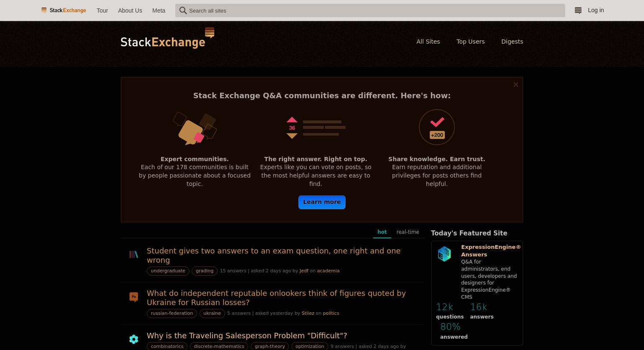Open the Traveling Salesperson Problem question
644x350 pixels.
point(247,335)
